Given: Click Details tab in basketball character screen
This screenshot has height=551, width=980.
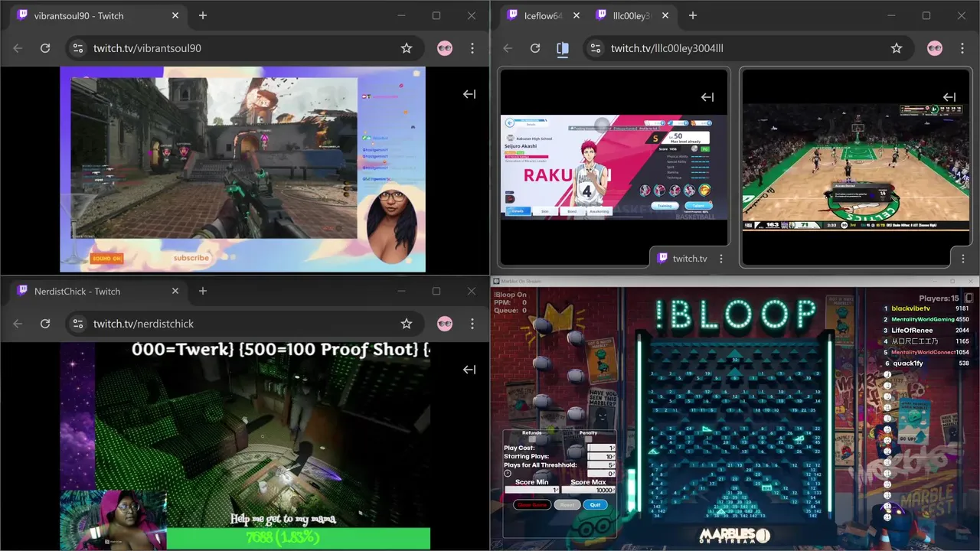Looking at the screenshot, I should pos(518,211).
